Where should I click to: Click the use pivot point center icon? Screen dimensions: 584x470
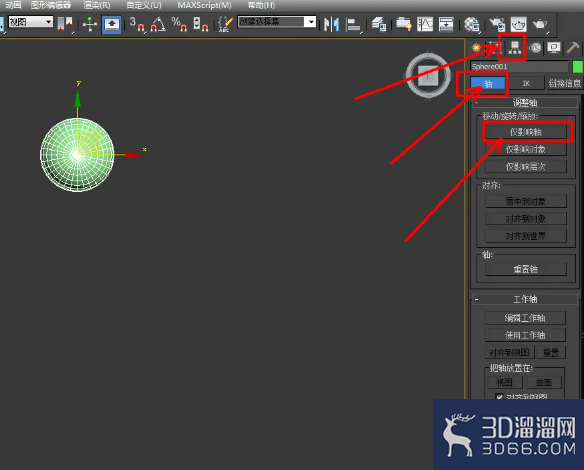click(65, 25)
